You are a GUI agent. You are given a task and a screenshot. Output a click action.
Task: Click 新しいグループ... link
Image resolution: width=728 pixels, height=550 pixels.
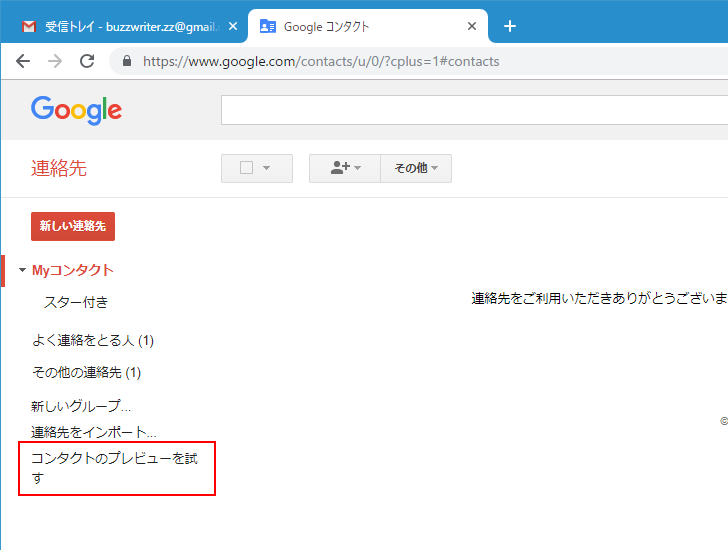pos(81,406)
